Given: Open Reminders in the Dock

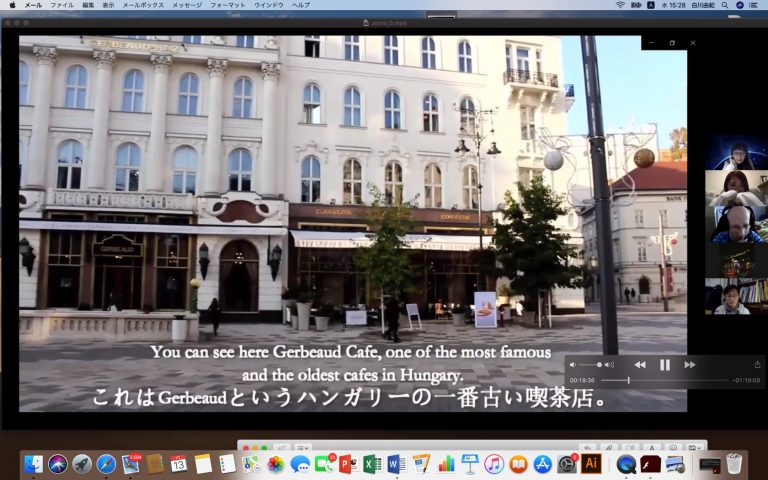Looking at the screenshot, I should click(x=227, y=463).
